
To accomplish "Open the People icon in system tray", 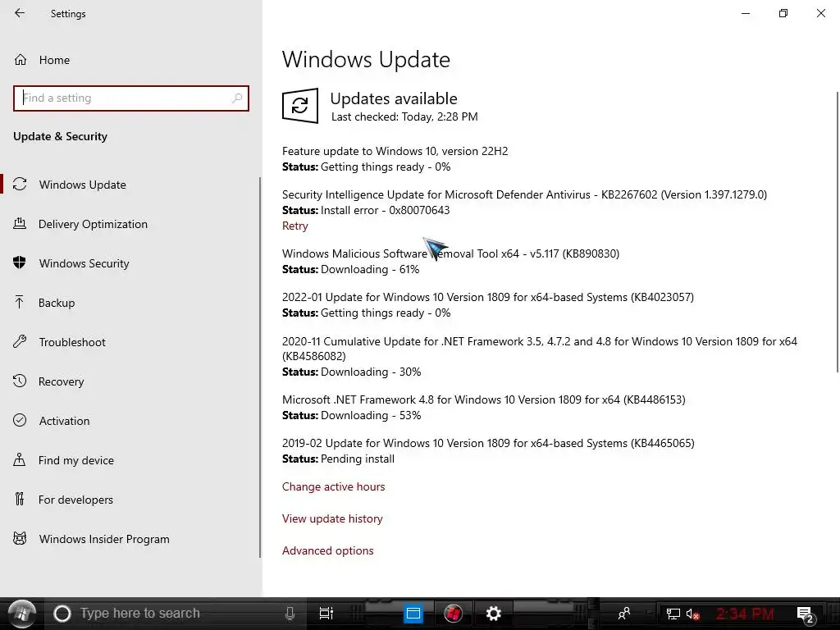I will pyautogui.click(x=624, y=614).
